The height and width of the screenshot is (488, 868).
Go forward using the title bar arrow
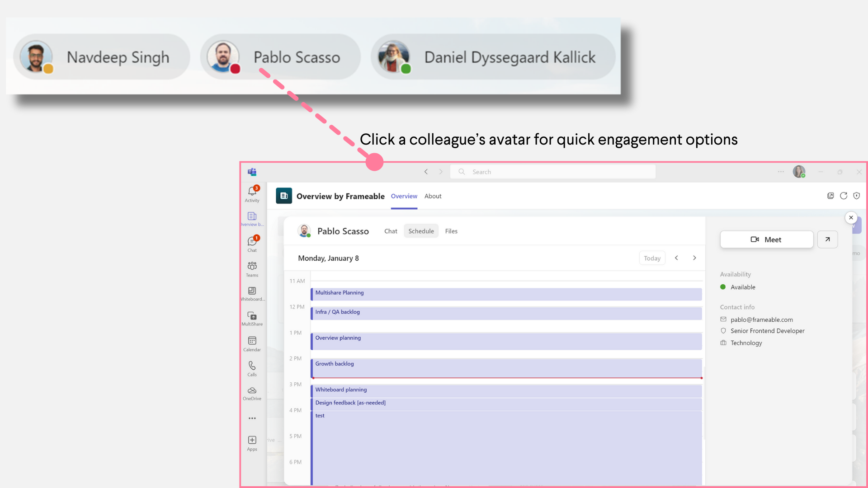[x=441, y=172]
